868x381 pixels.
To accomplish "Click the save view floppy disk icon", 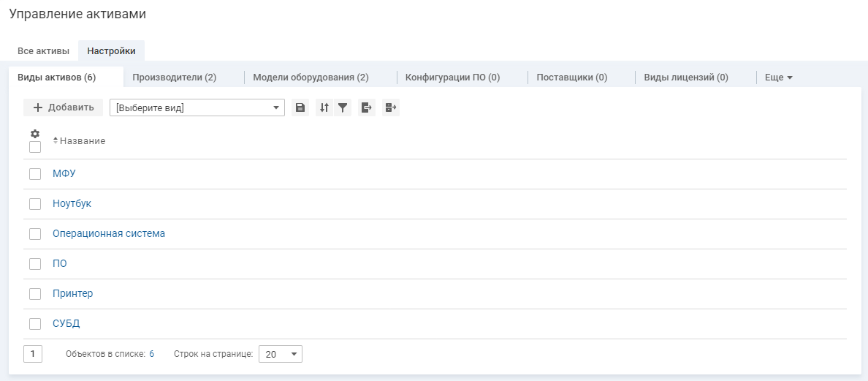I will pos(300,107).
